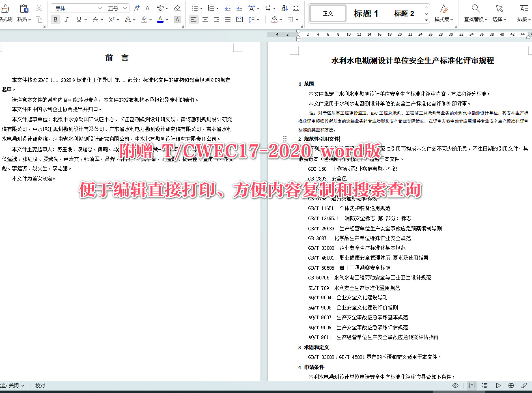Viewport: 532px width, 393px height.
Task: Toggle italic formatting
Action: pyautogui.click(x=67, y=19)
